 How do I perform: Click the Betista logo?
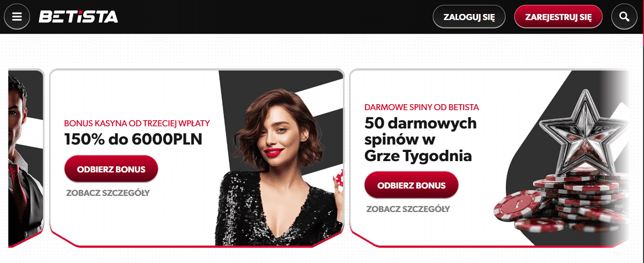78,17
